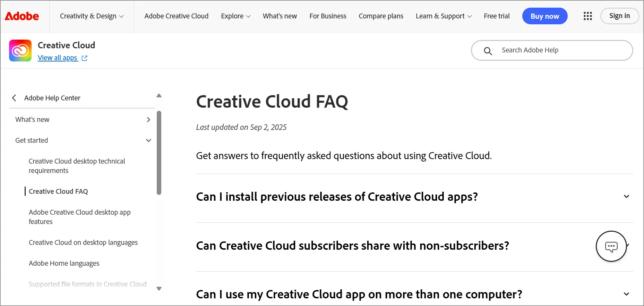Go to For Business in the nav
Viewport: 644px width, 306px height.
(328, 16)
